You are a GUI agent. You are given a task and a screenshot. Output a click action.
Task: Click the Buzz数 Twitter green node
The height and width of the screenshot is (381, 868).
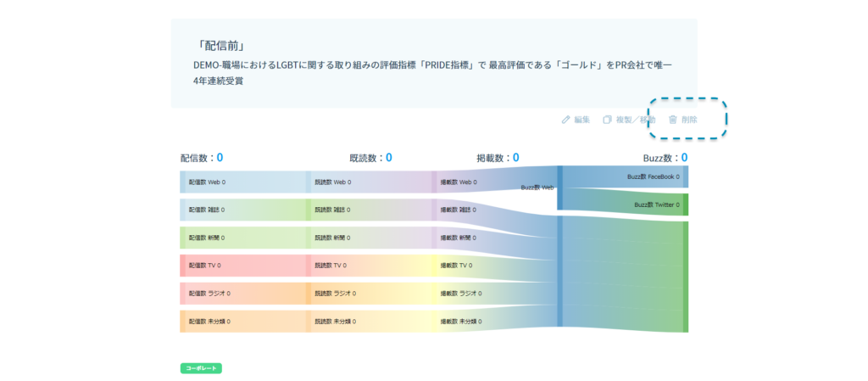pos(656,205)
